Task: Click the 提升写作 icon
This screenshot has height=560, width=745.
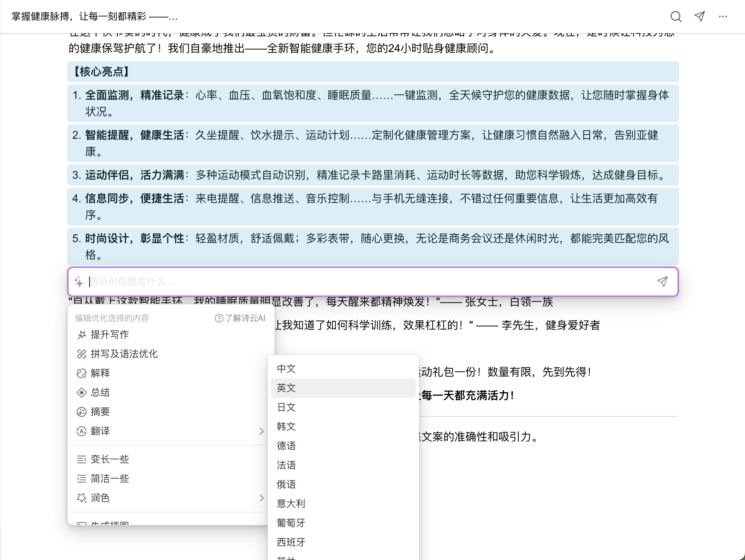Action: (x=82, y=334)
